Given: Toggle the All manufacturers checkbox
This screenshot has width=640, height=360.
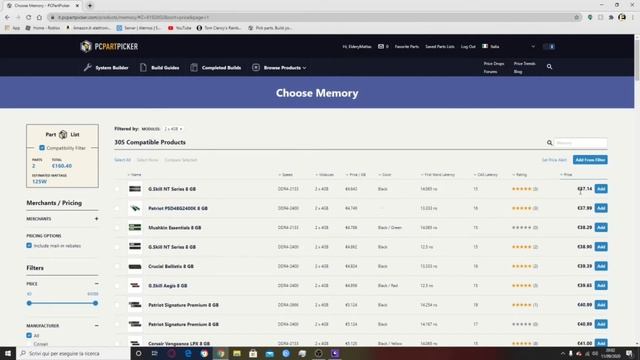Looking at the screenshot, I should click(29, 336).
